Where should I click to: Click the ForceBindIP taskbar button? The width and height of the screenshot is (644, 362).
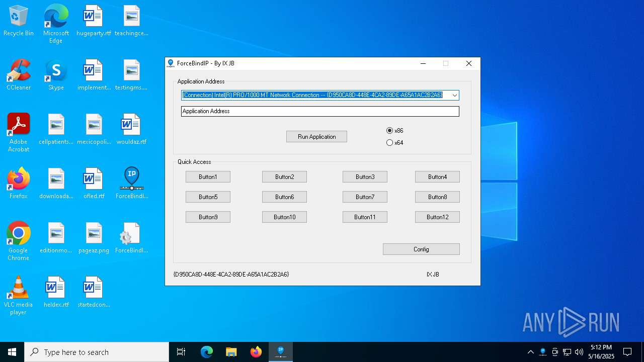pos(281,352)
